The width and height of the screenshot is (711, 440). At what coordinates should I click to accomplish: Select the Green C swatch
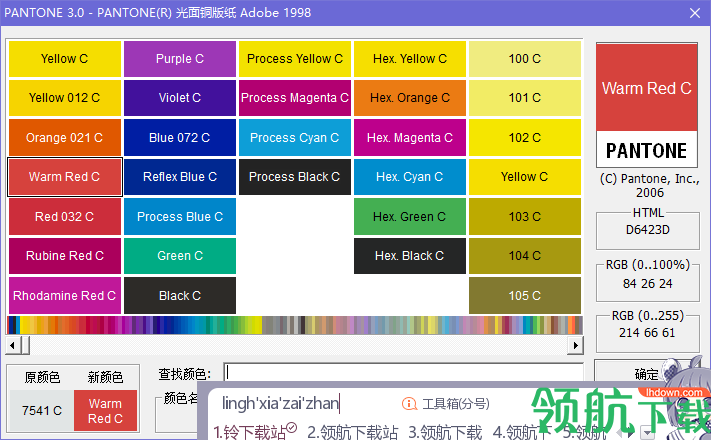point(180,256)
